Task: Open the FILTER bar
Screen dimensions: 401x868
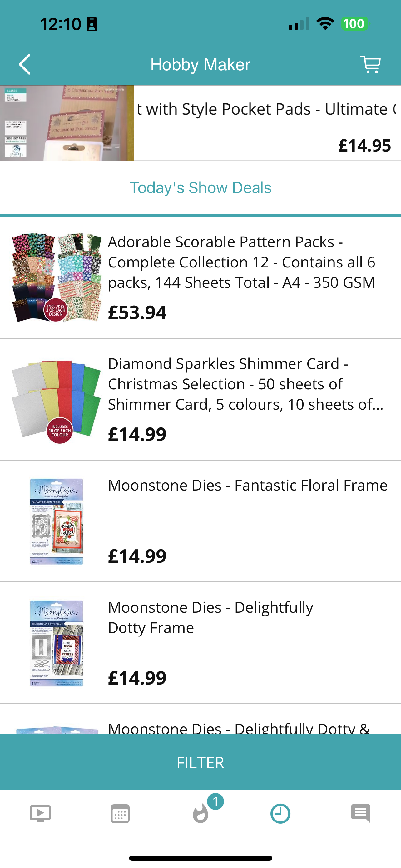Action: [x=201, y=762]
